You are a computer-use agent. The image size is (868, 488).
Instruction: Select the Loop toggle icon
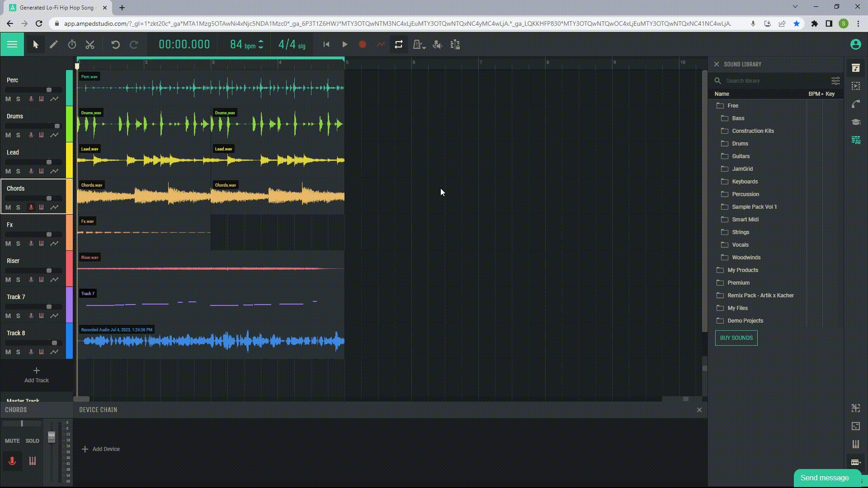click(399, 44)
